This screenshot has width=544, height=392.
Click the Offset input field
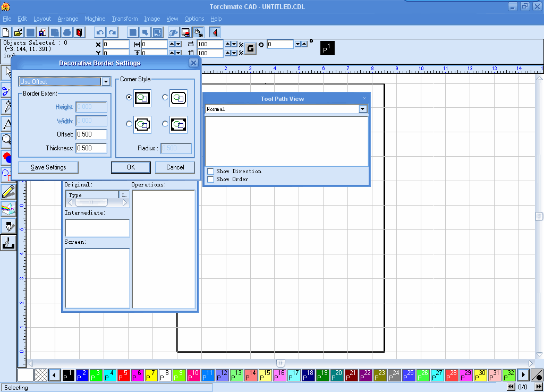coord(91,134)
